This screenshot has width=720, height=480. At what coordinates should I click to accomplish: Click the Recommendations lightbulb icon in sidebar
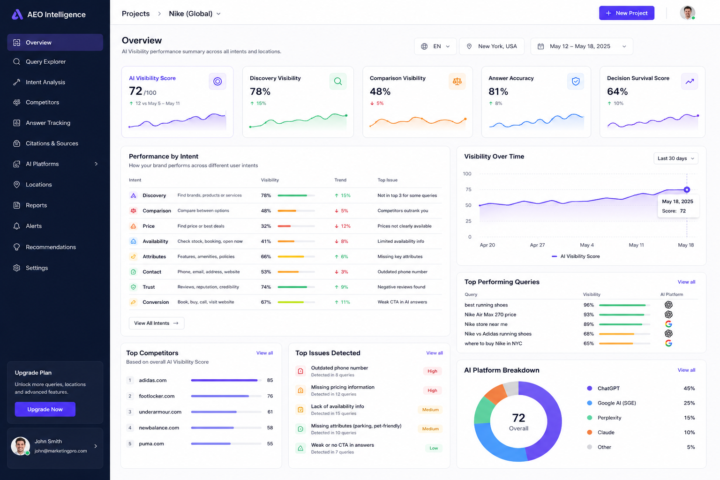coord(17,247)
